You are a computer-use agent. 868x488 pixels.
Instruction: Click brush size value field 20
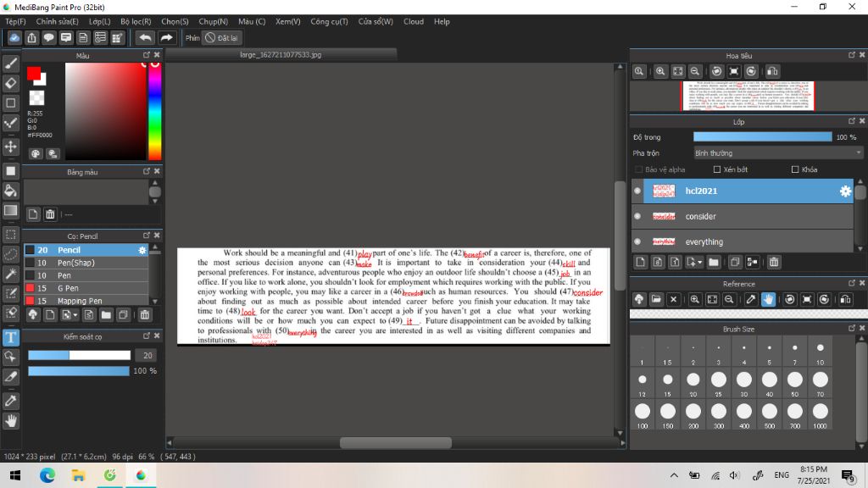[147, 355]
